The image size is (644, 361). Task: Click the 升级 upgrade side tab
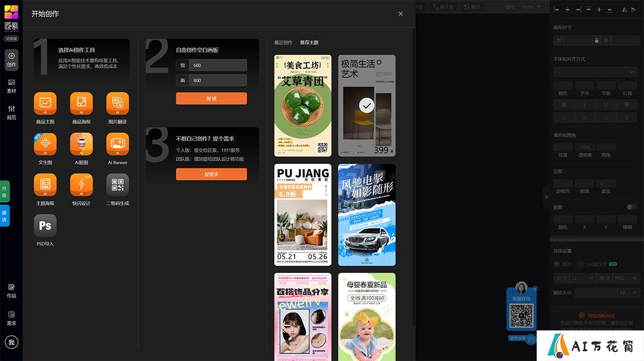(4, 192)
